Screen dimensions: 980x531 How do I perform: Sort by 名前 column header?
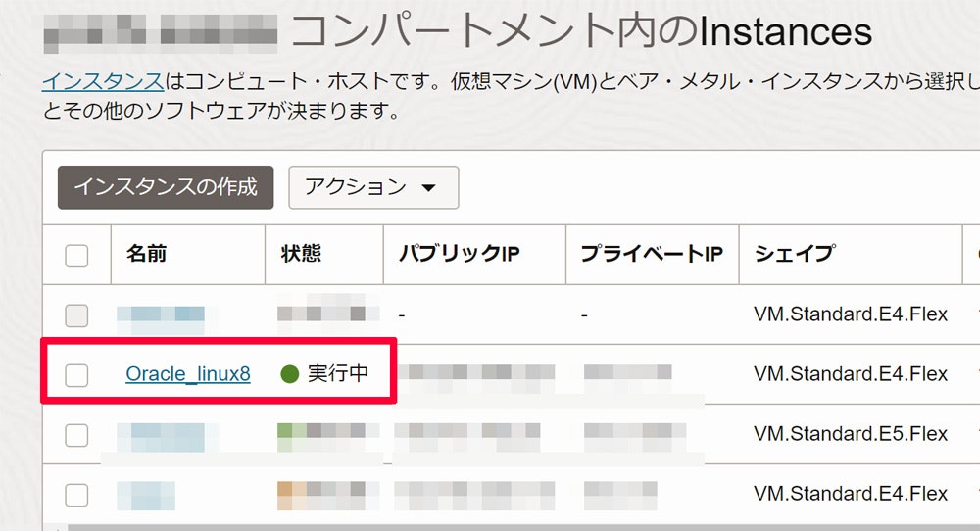(146, 253)
